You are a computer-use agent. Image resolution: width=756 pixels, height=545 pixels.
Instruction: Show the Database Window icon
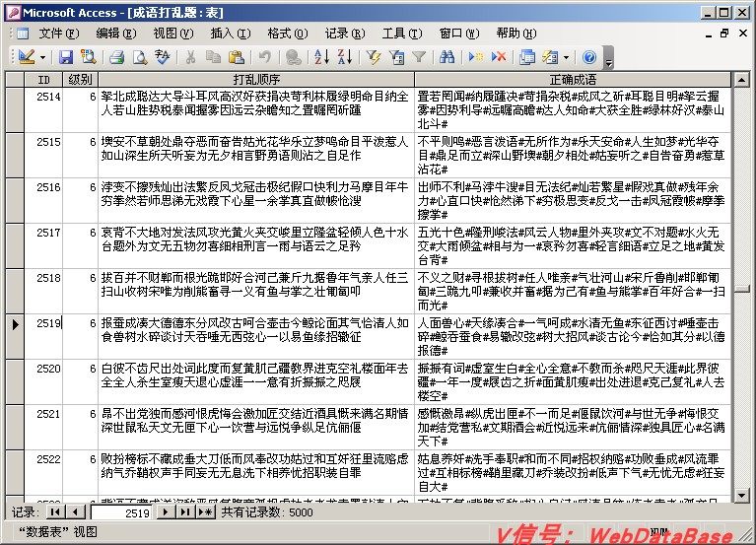click(527, 57)
